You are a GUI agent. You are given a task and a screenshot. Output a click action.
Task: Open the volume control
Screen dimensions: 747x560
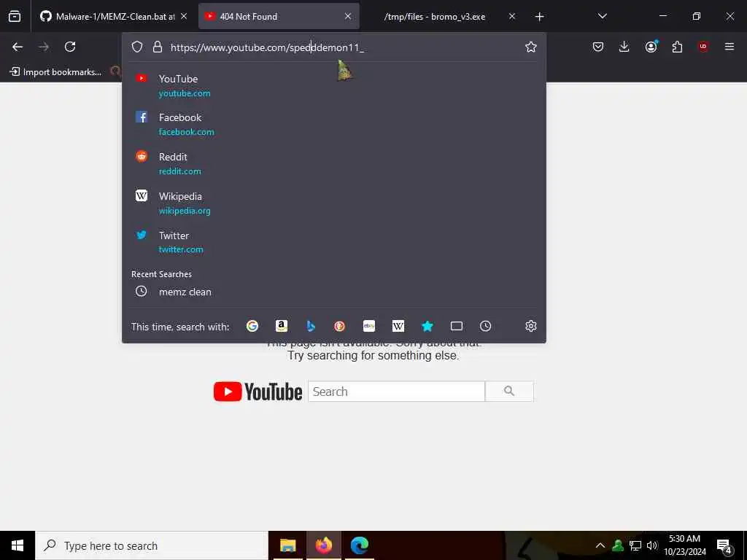[652, 545]
